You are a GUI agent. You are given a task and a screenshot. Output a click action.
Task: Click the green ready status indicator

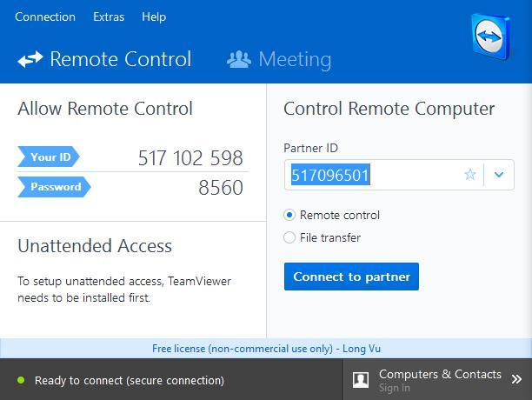[21, 380]
